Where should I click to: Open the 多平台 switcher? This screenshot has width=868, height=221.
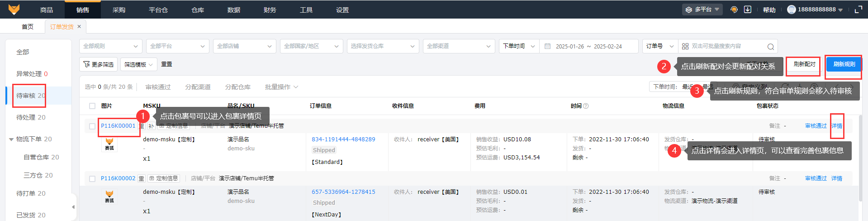[x=702, y=10]
